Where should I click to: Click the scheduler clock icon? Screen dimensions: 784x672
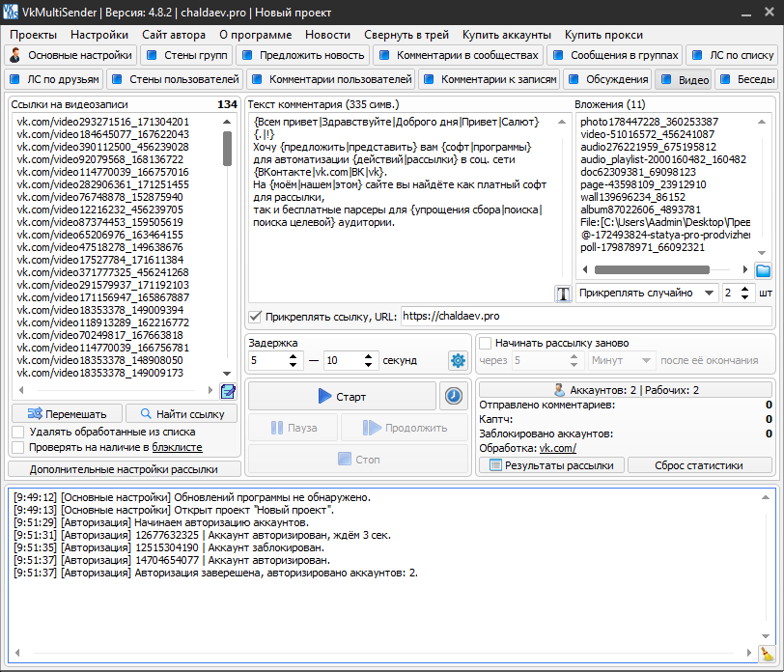click(453, 396)
